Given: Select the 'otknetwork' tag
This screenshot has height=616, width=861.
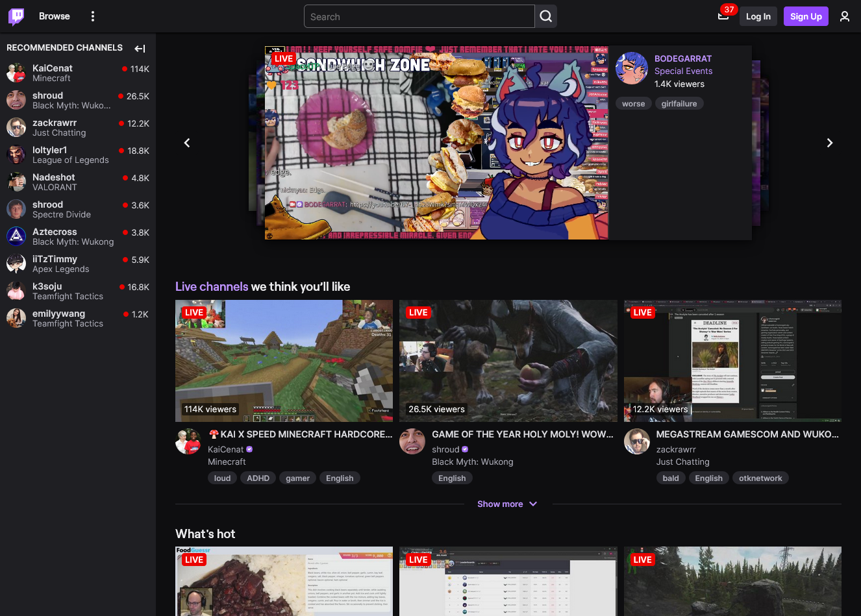Looking at the screenshot, I should 760,478.
